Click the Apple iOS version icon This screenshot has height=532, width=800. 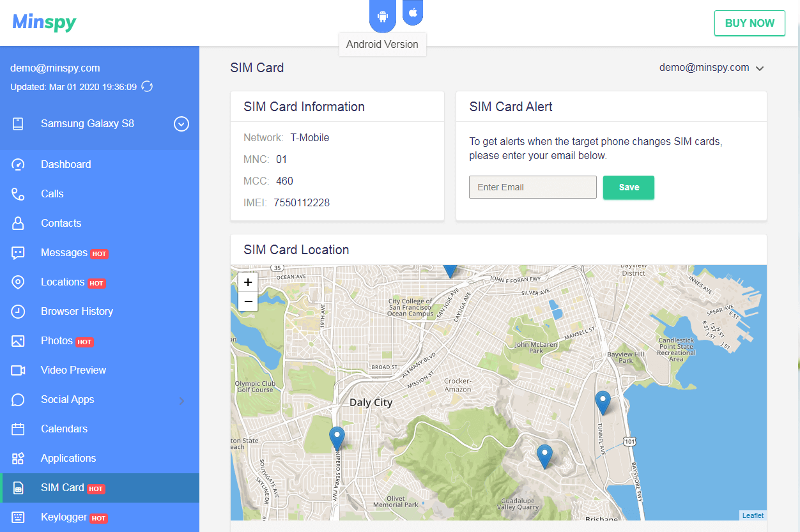pyautogui.click(x=413, y=12)
